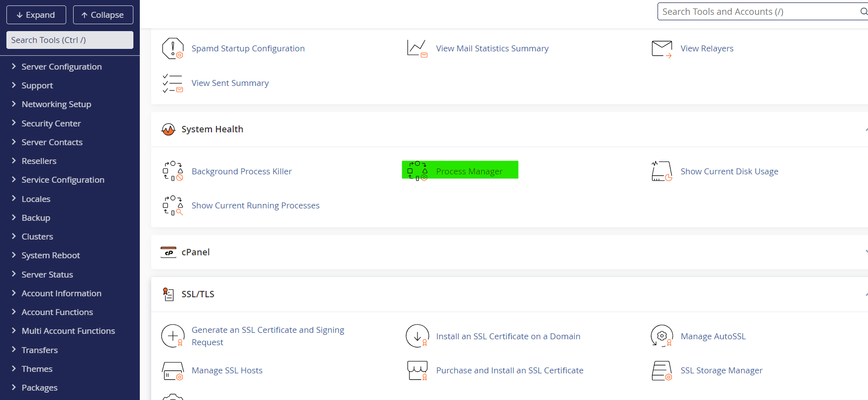Viewport: 868px width, 400px height.
Task: Click the Manage SSL Hosts storefront icon
Action: [172, 370]
